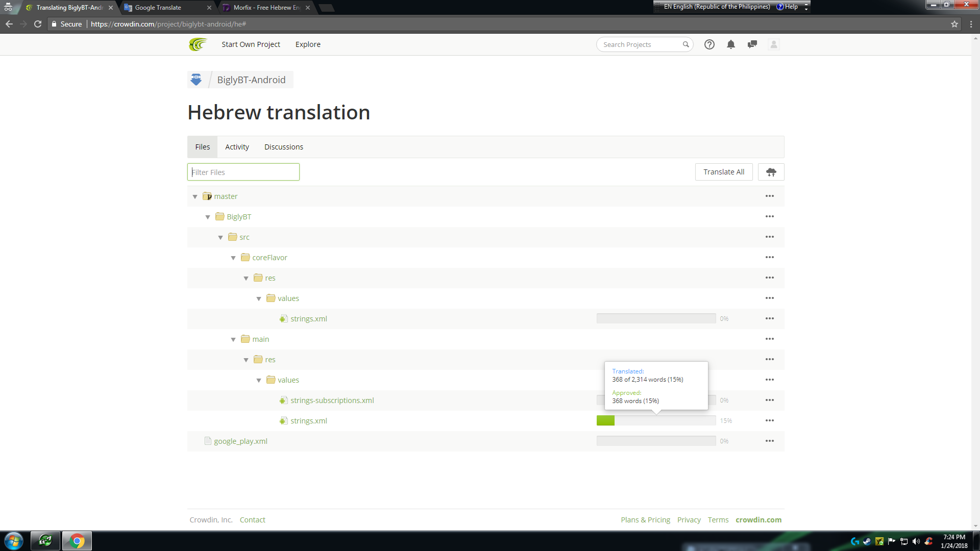
Task: Open the language bar Help button
Action: (788, 7)
